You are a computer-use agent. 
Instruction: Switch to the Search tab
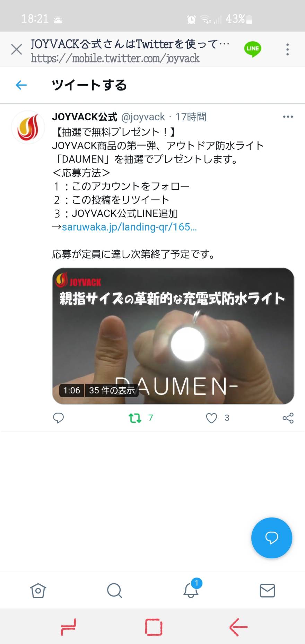point(114,590)
